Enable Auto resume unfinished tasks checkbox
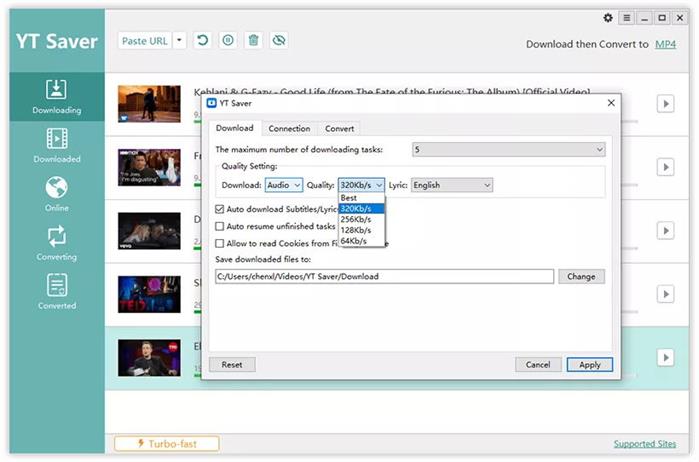Screen dimensions: 699x462 (219, 226)
